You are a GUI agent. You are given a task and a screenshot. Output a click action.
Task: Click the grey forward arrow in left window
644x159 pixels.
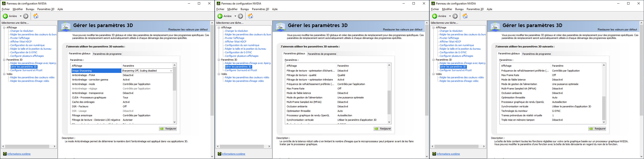(26, 16)
